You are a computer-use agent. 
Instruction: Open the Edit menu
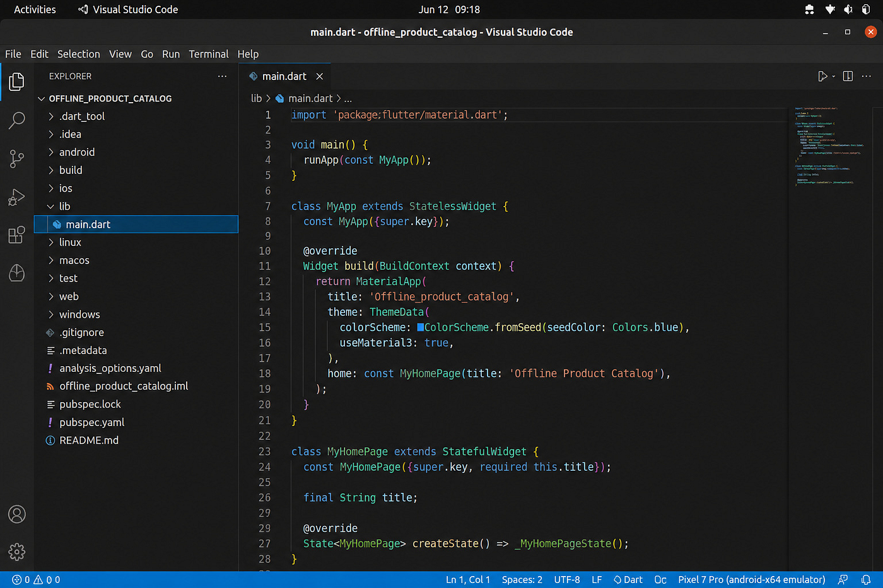[x=39, y=54]
